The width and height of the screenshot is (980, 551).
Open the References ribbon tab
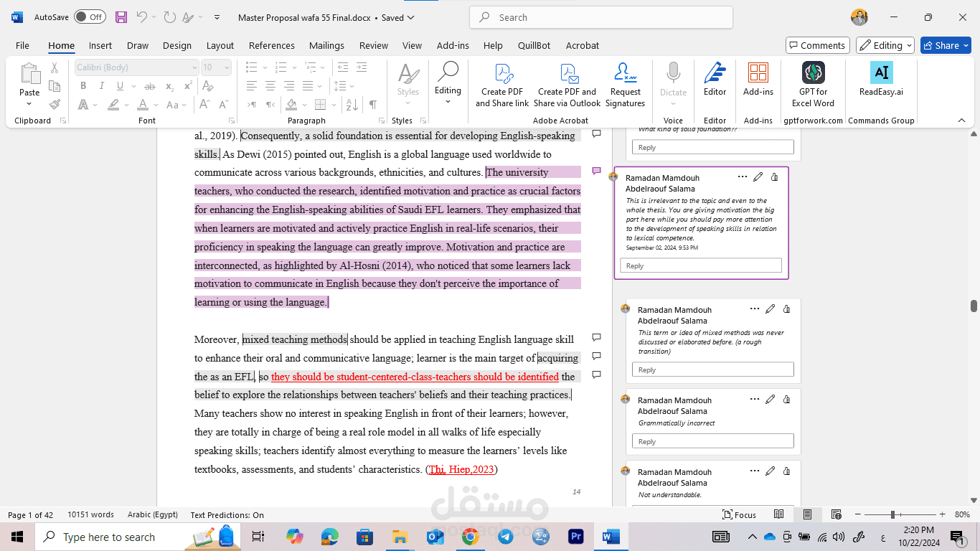(271, 45)
